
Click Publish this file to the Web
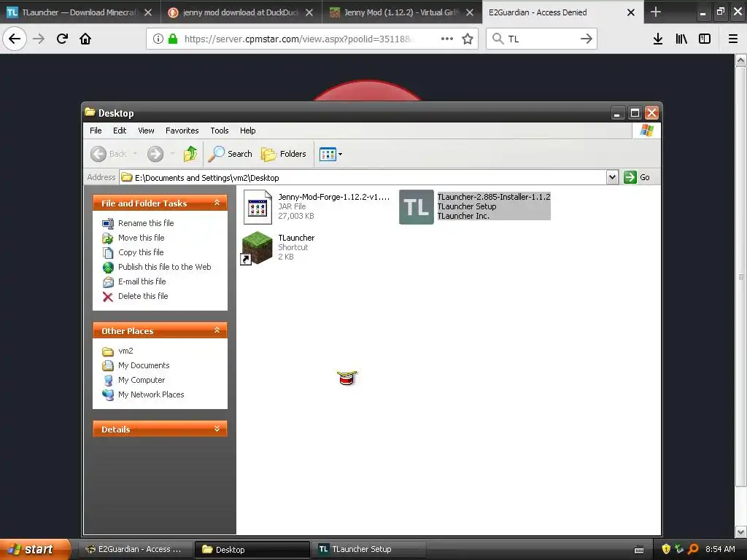click(x=164, y=267)
